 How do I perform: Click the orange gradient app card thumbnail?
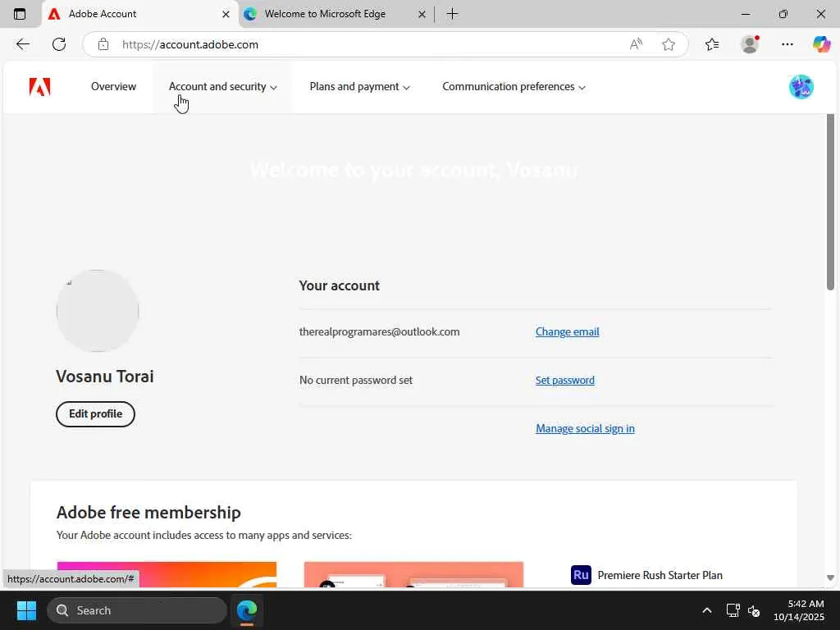point(167,574)
